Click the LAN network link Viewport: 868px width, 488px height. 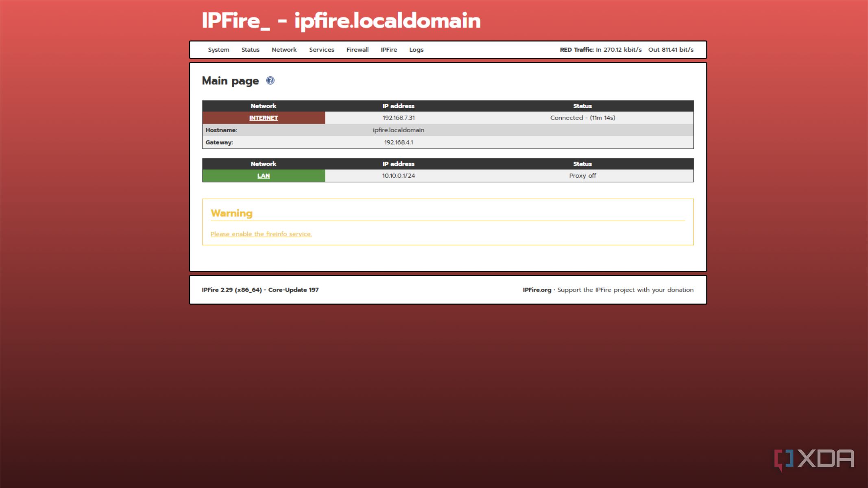tap(263, 176)
